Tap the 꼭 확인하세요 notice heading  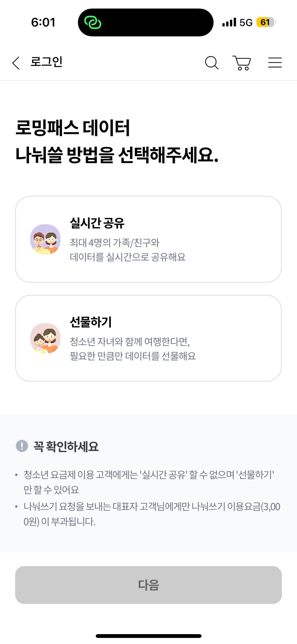click(66, 446)
